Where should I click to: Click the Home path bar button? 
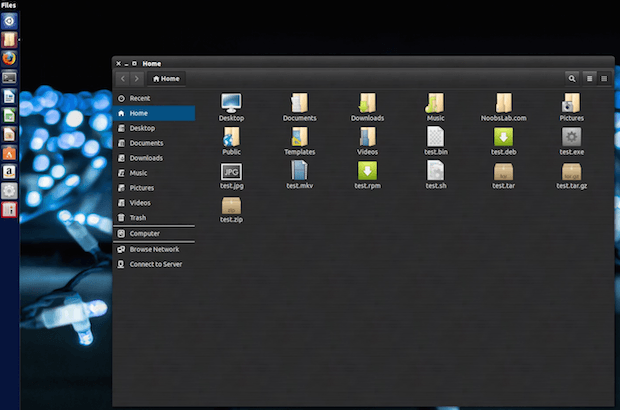pyautogui.click(x=166, y=79)
